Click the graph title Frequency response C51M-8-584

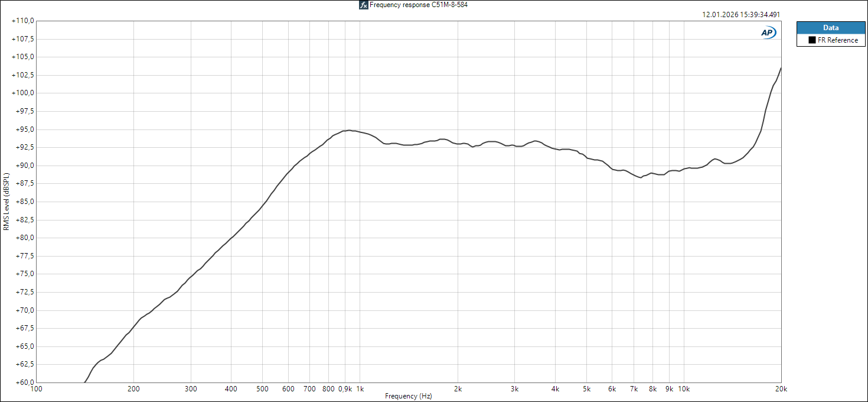pos(419,5)
